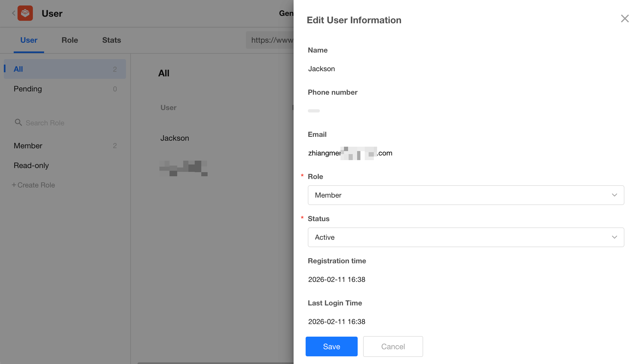Switch to the Stats tab
This screenshot has height=364, width=637.
click(111, 40)
